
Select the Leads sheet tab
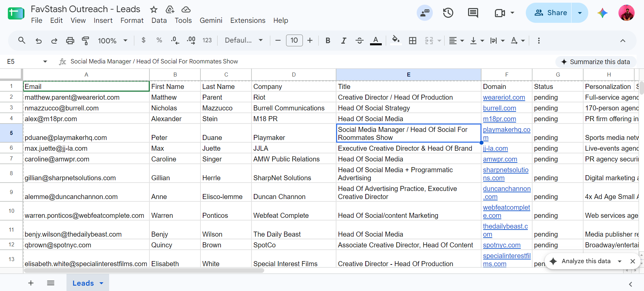(88, 283)
